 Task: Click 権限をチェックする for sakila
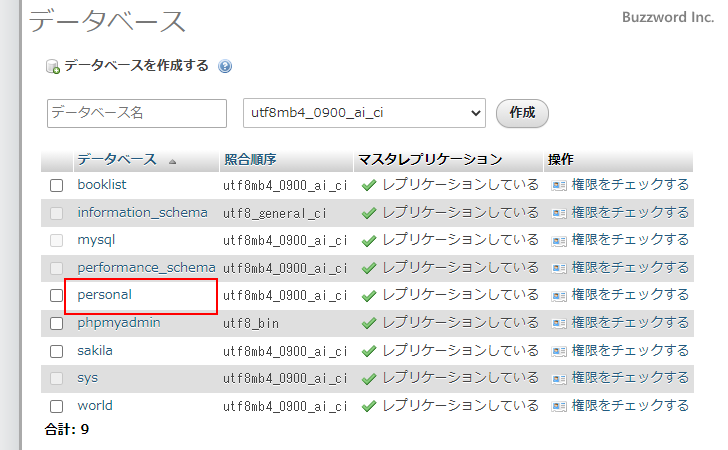(x=630, y=351)
